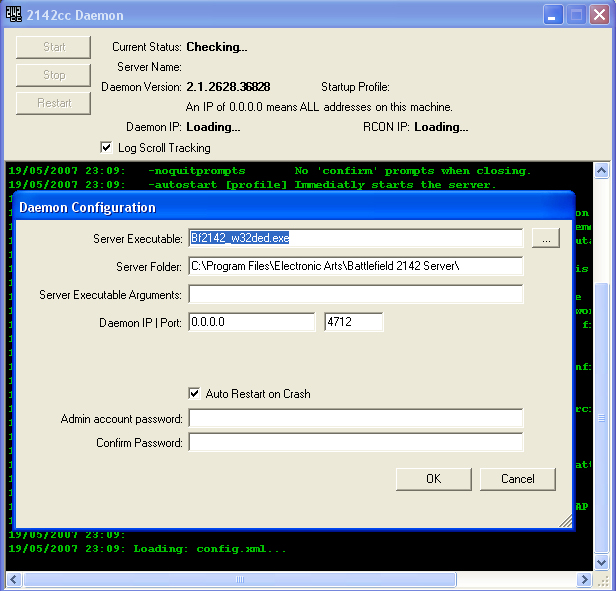Focus the Server Executable Arguments field
The image size is (616, 591).
click(356, 294)
